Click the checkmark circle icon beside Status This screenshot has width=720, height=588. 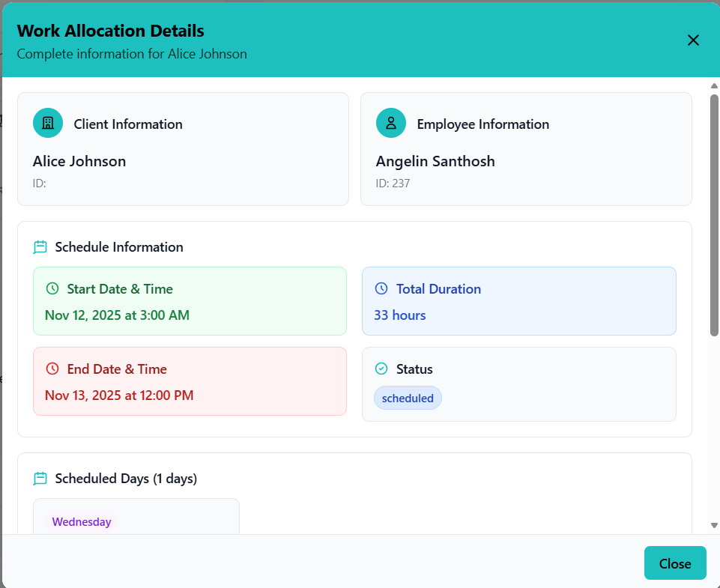[x=381, y=369]
